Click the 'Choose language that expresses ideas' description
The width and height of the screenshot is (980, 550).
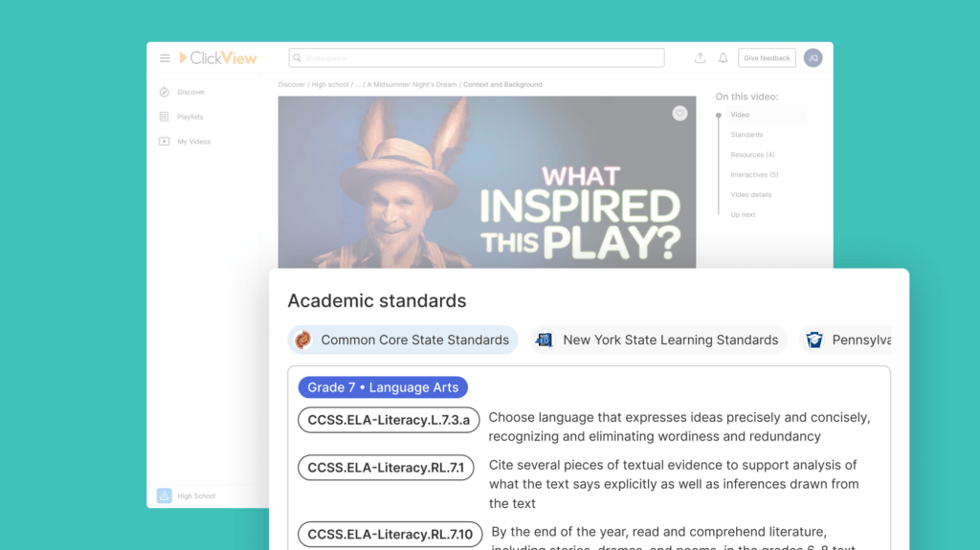pos(679,427)
